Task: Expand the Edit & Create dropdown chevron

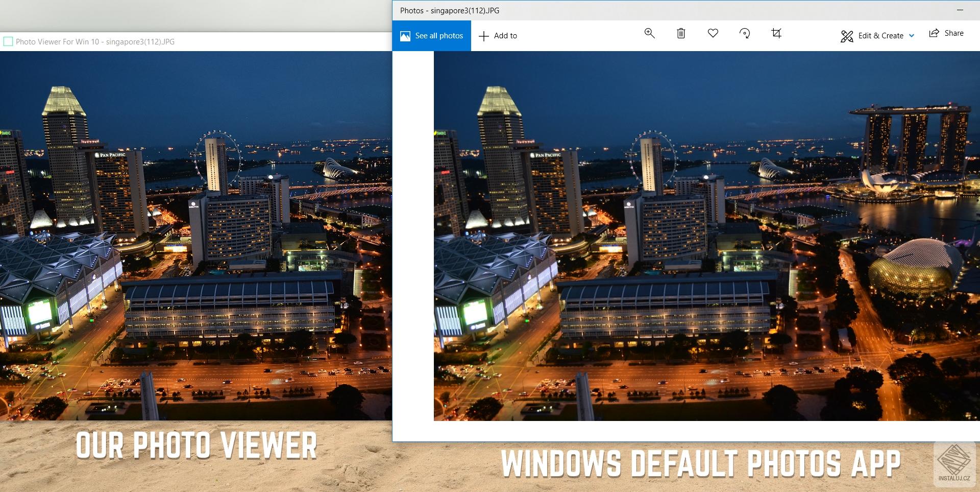Action: [912, 36]
